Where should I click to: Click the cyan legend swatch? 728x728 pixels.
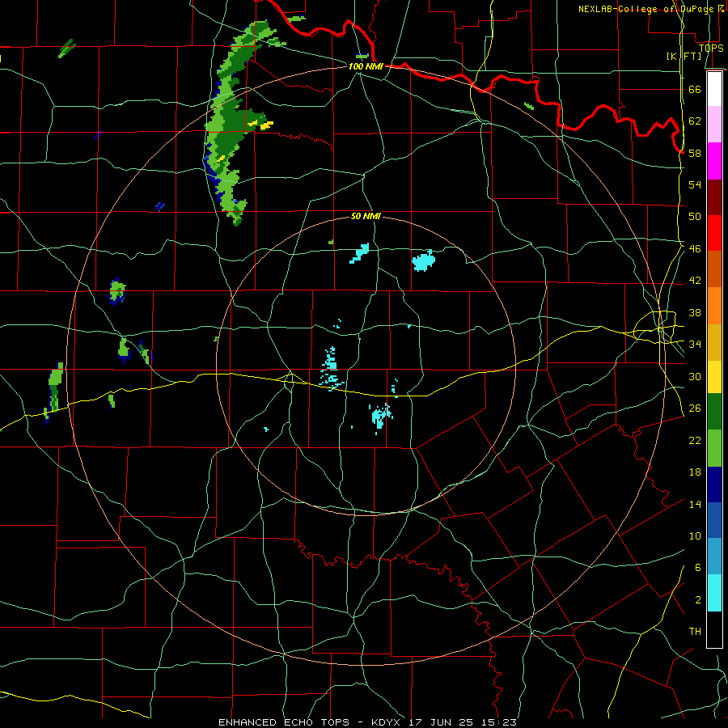(x=714, y=593)
